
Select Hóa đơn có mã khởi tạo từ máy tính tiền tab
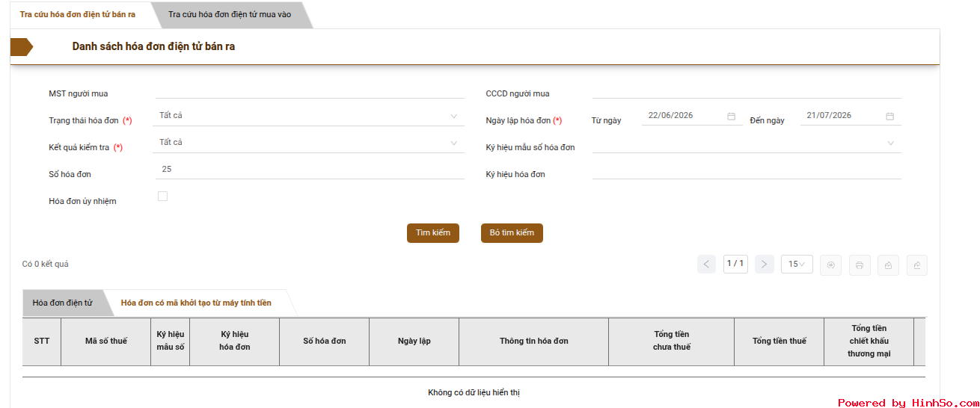click(196, 303)
